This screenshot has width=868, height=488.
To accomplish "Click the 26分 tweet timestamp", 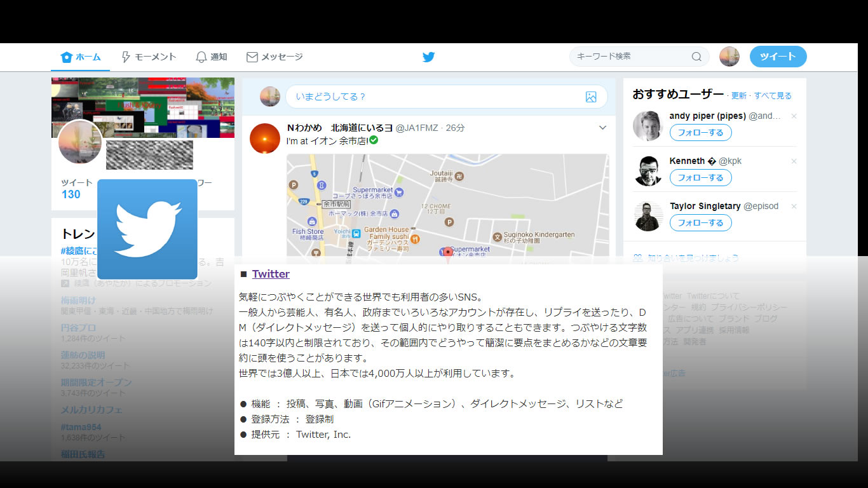I will [455, 128].
